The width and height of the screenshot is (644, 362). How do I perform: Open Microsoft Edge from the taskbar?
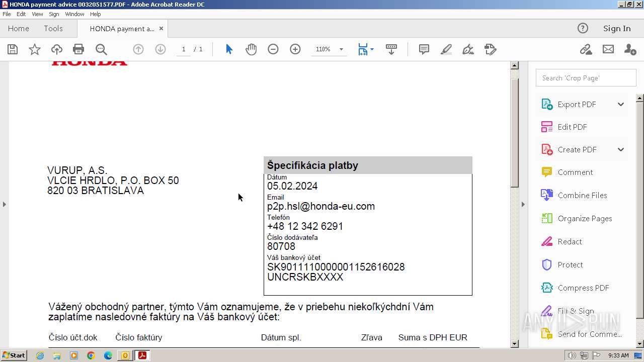pyautogui.click(x=108, y=355)
